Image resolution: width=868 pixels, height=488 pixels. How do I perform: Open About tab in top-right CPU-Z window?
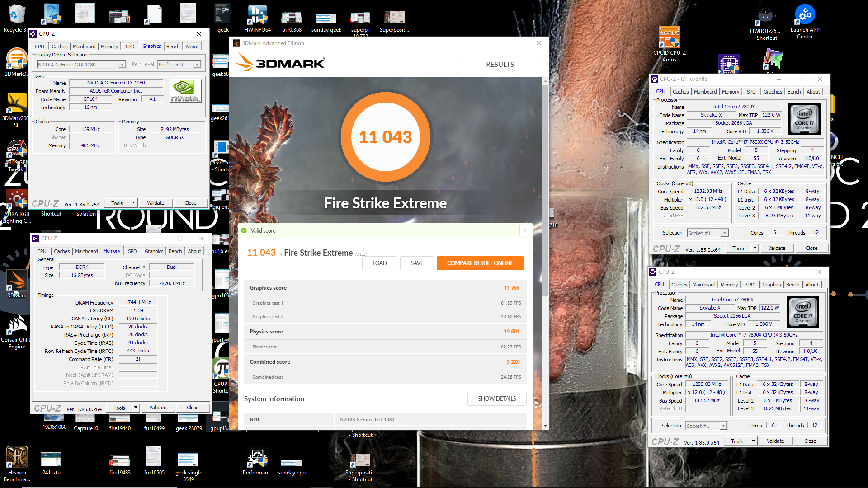pyautogui.click(x=813, y=92)
